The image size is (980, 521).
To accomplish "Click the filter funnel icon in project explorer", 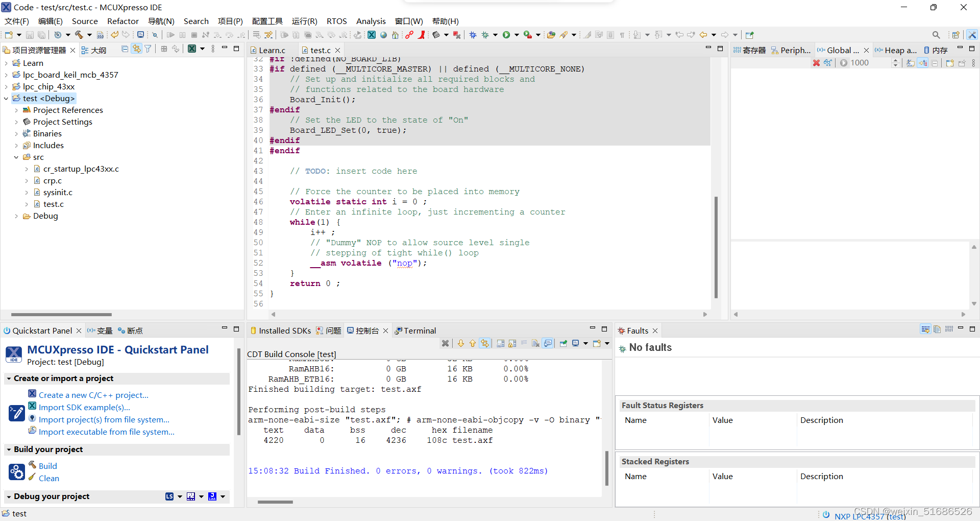I will tap(148, 49).
